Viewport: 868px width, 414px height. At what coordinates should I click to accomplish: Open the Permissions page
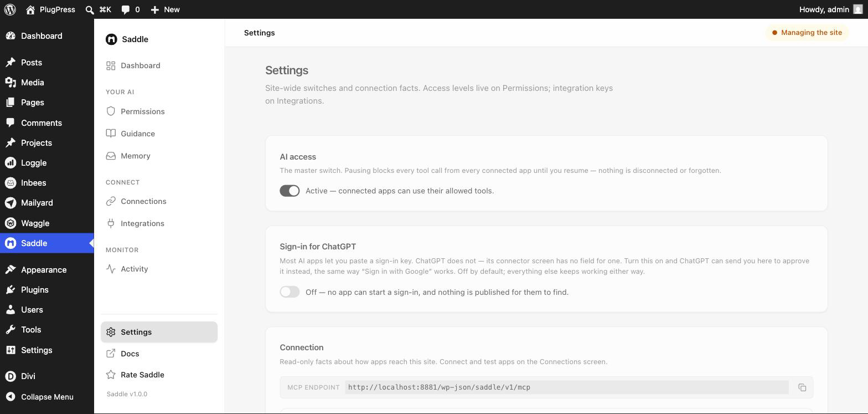click(x=159, y=111)
